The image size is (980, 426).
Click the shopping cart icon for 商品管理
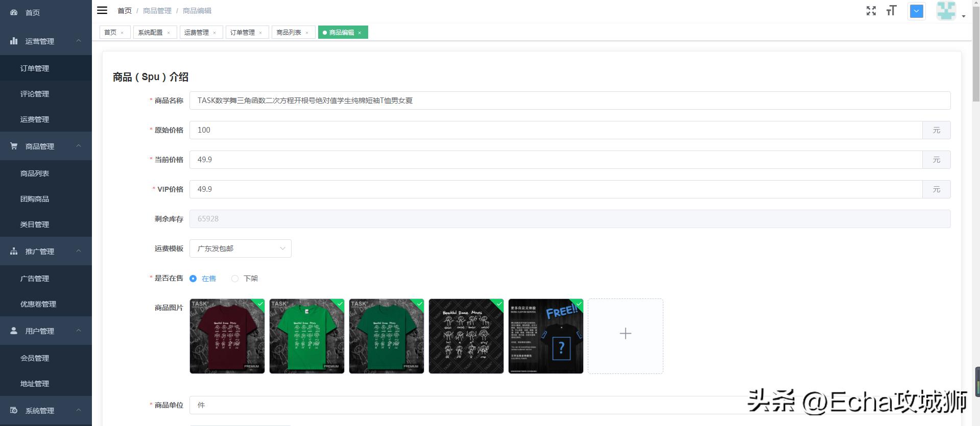coord(14,146)
